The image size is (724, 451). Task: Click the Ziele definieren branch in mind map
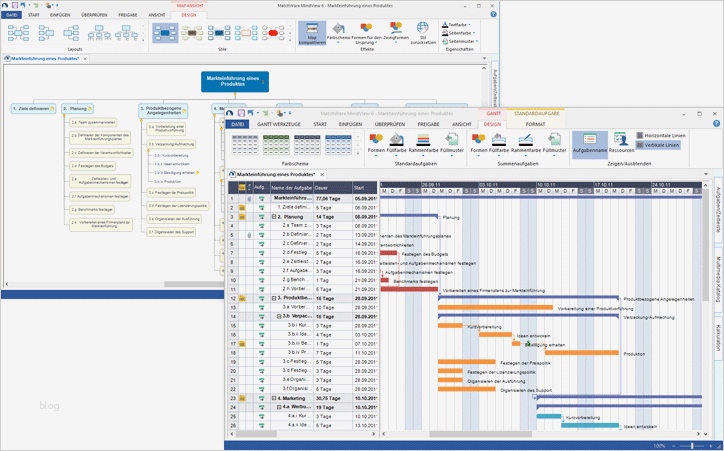(x=33, y=108)
